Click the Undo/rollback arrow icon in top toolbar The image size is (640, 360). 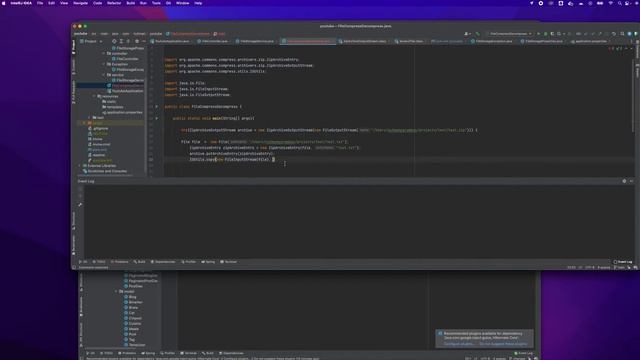point(613,34)
